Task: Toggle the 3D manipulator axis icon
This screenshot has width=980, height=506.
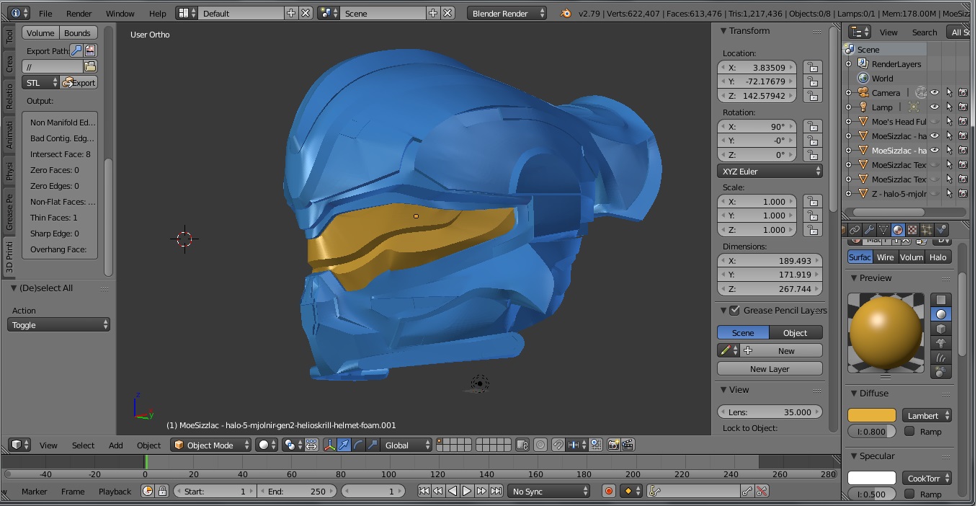Action: pos(329,445)
